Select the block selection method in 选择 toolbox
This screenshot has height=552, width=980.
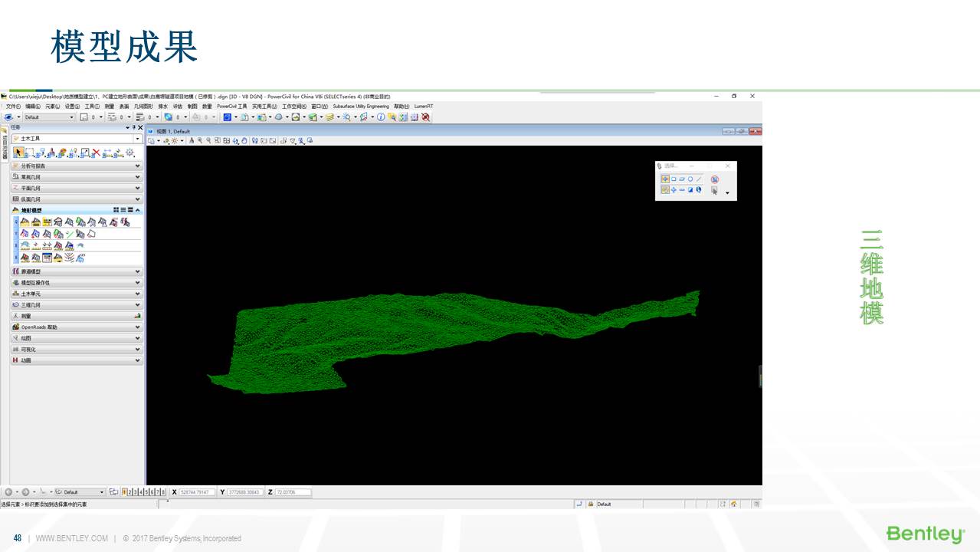click(674, 179)
